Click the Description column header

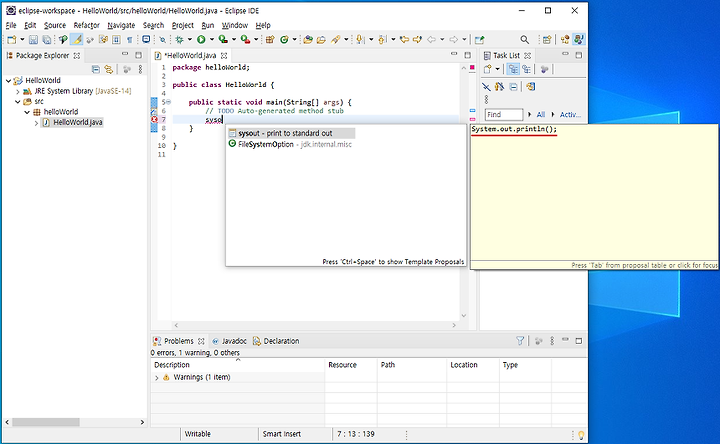tap(237, 365)
